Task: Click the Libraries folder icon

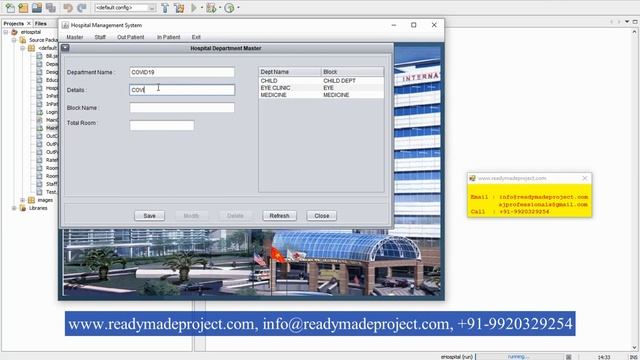Action: click(x=23, y=208)
